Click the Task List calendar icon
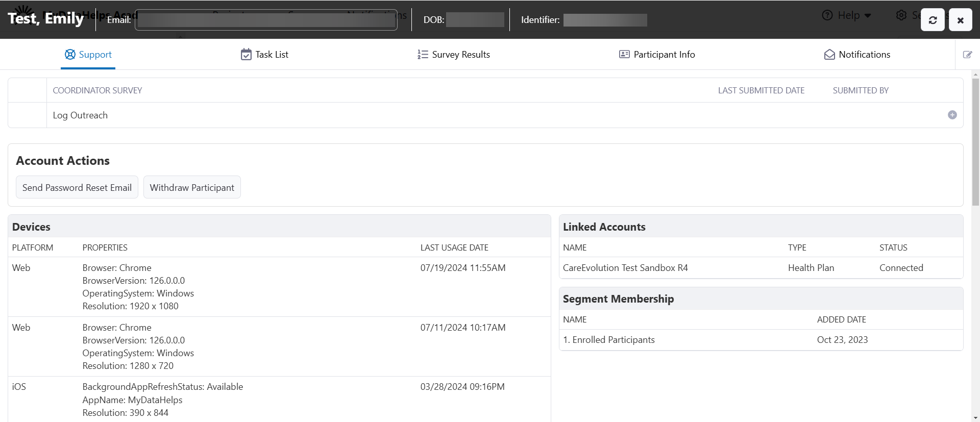This screenshot has height=422, width=980. (246, 54)
